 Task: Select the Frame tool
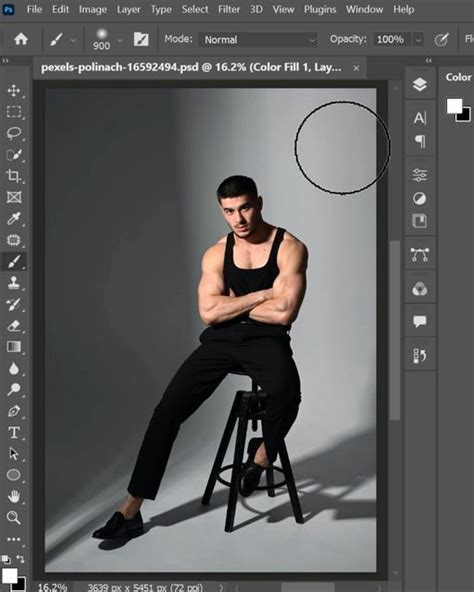[14, 197]
